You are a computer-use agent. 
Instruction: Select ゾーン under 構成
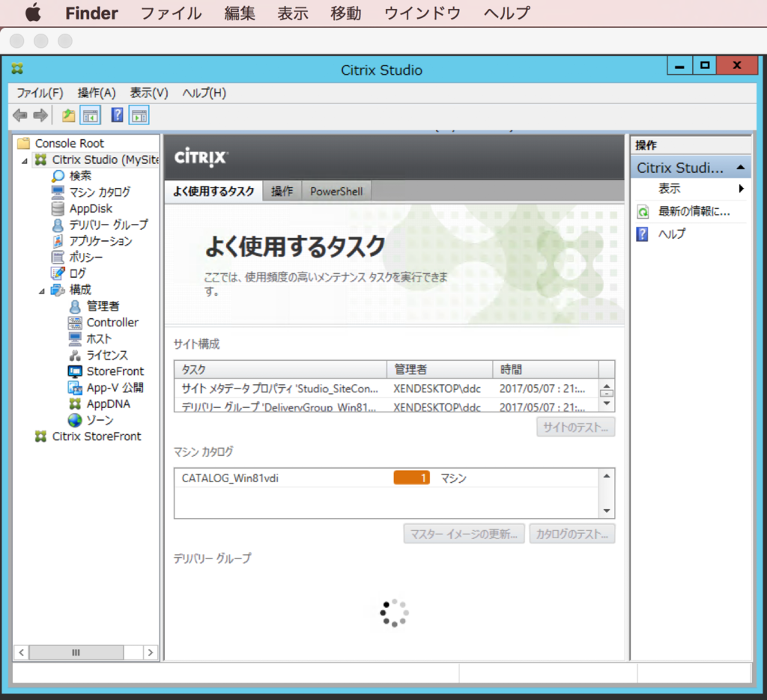point(100,421)
